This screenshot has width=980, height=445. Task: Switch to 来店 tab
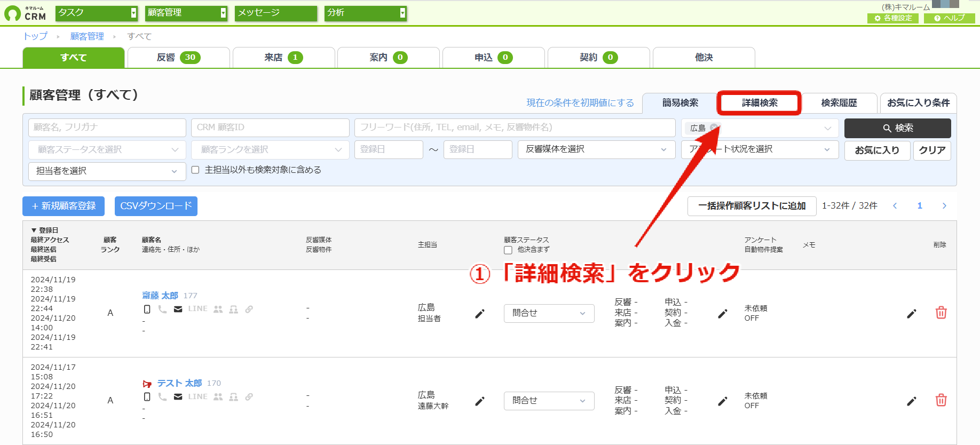click(284, 58)
